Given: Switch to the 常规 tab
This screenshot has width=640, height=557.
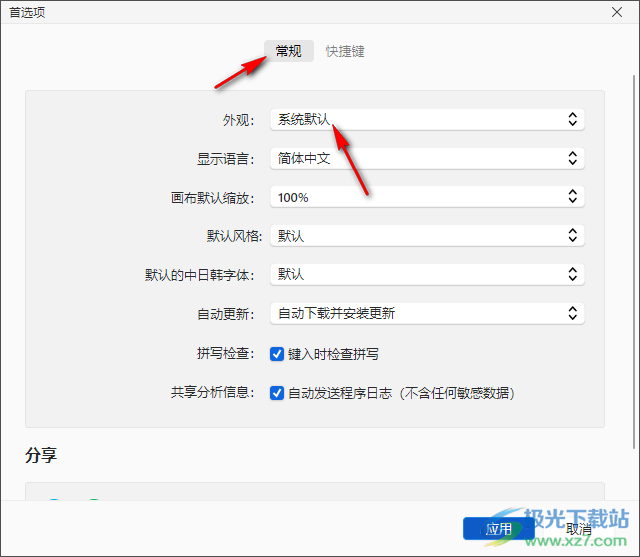Looking at the screenshot, I should (289, 51).
